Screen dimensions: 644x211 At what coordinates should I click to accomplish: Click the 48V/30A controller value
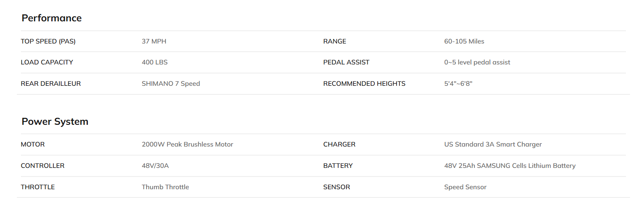pos(155,166)
